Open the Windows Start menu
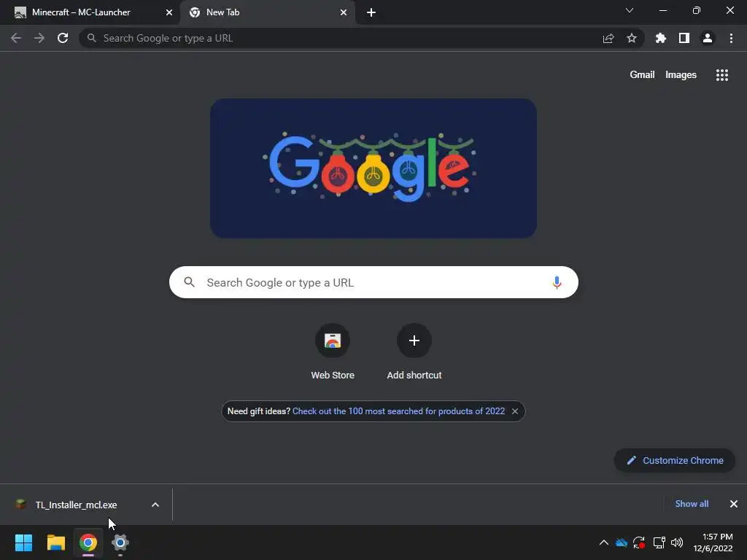Image resolution: width=747 pixels, height=560 pixels. coord(23,542)
